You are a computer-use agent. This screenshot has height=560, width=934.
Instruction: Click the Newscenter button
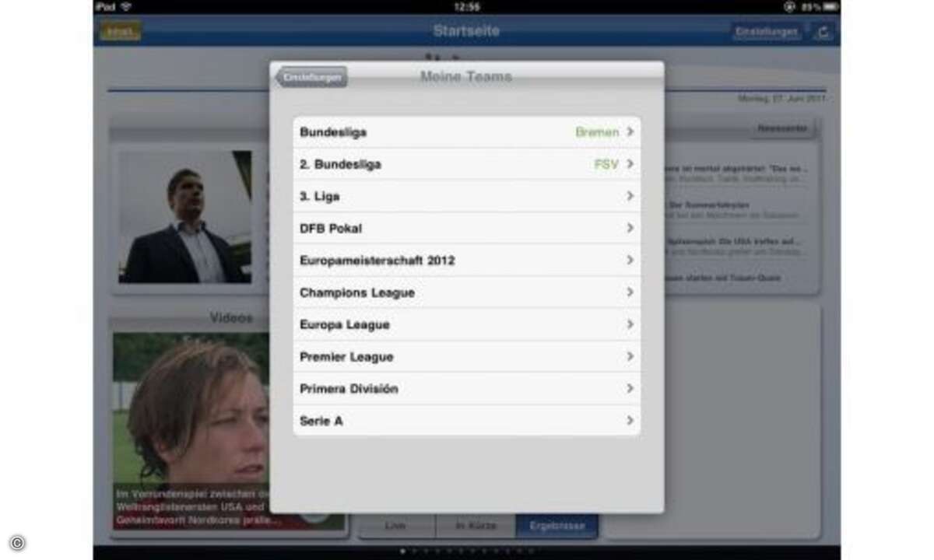[781, 128]
